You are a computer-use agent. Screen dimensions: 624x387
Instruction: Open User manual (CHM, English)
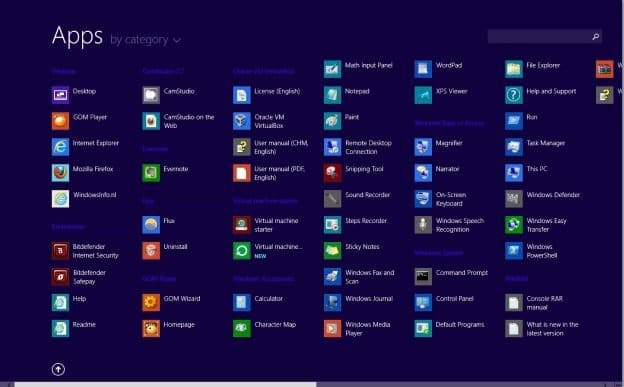click(x=272, y=147)
